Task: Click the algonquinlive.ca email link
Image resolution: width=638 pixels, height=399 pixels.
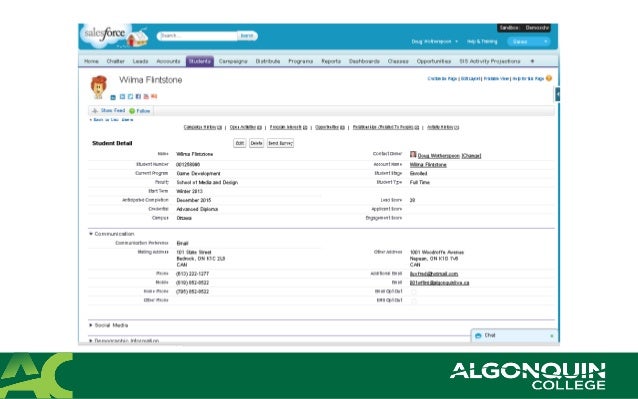Action: pyautogui.click(x=439, y=283)
